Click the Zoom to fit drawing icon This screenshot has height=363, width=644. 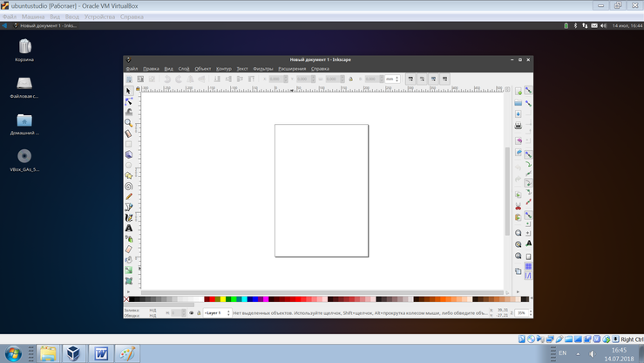[519, 244]
